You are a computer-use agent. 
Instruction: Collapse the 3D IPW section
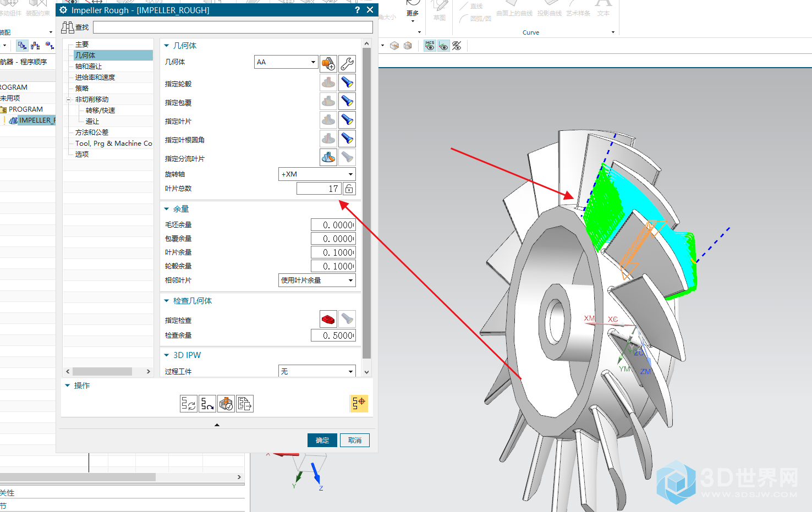167,355
